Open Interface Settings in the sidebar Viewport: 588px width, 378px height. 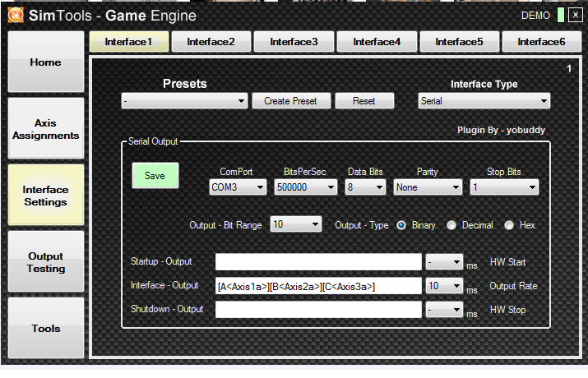pyautogui.click(x=46, y=196)
